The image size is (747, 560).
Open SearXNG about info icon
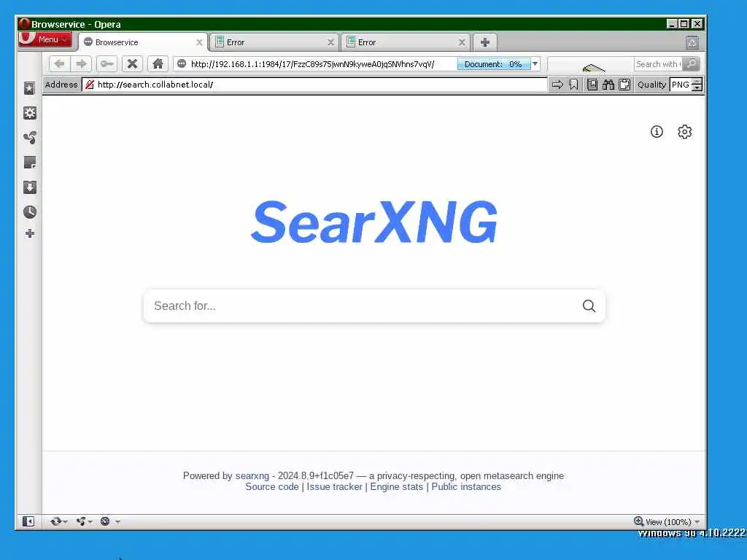(657, 132)
